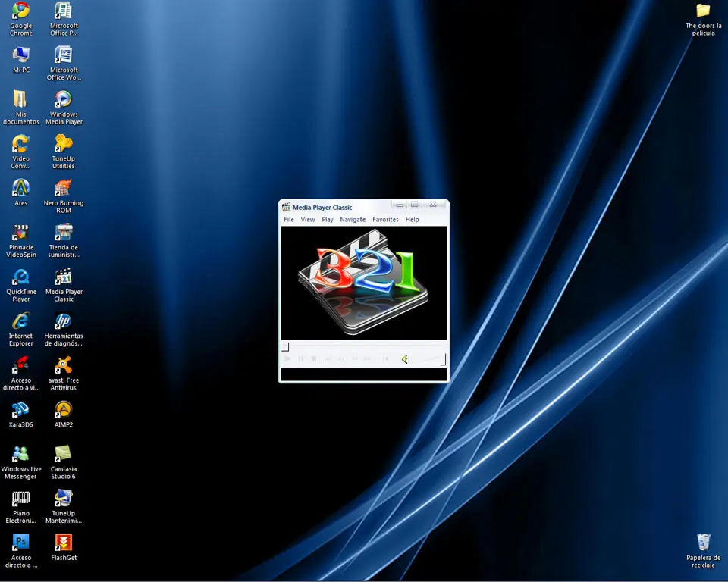Screen dimensions: 728x582
Task: Select Camtasia Studio 6 shortcut
Action: (64, 462)
